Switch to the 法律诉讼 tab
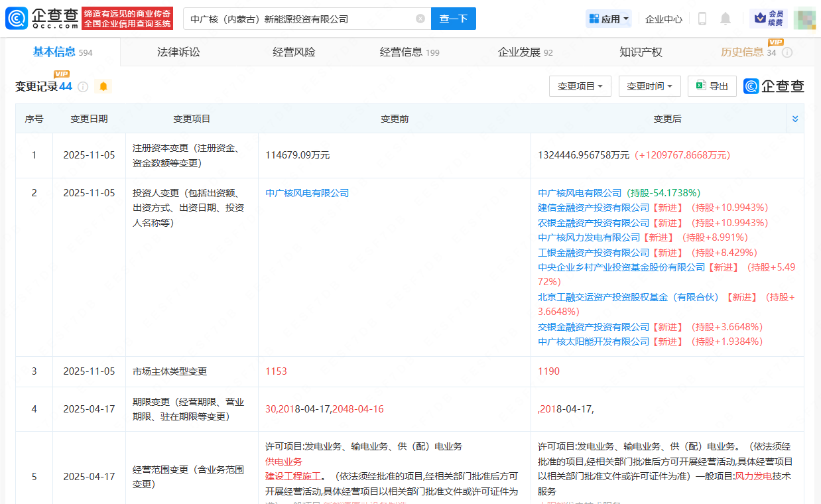 (178, 52)
